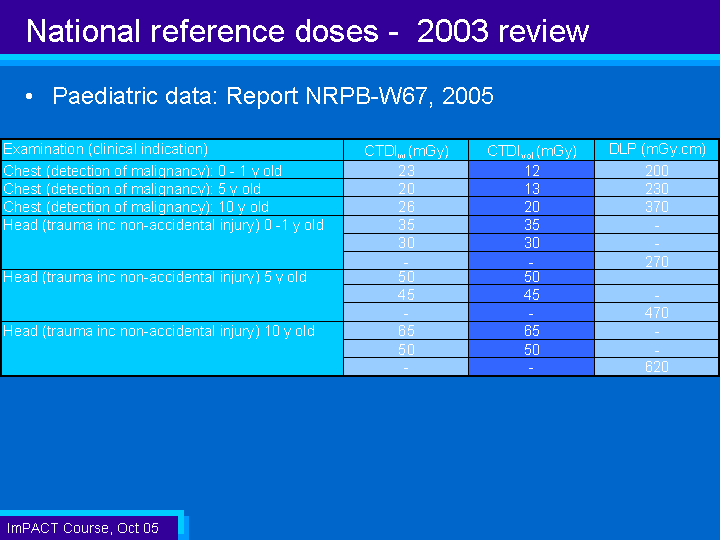720x540 pixels.
Task: Select the '65' cell under CTDIvol
Action: [x=532, y=331]
